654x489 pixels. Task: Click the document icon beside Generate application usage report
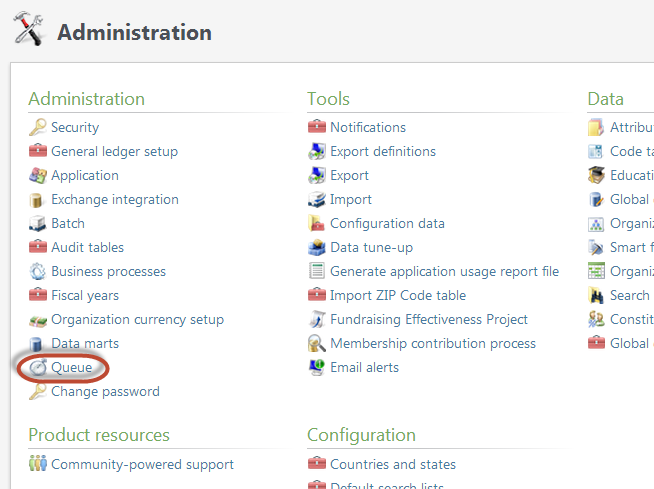(x=316, y=271)
